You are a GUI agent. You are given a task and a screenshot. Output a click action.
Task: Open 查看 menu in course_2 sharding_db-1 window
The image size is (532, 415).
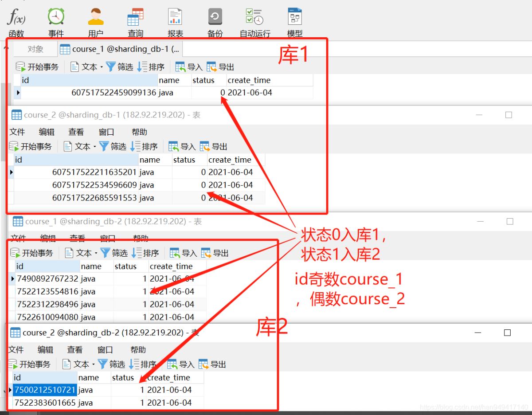[x=76, y=132]
